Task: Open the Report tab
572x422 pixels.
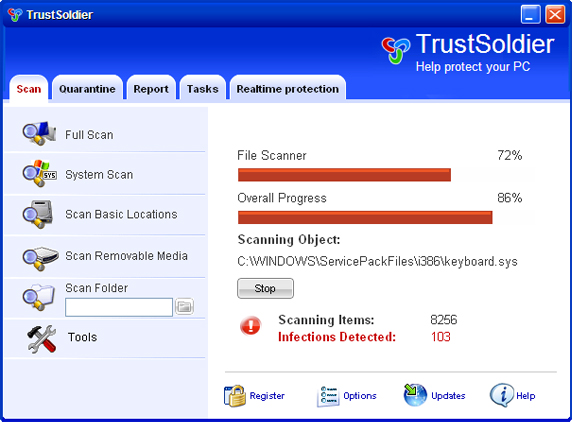Action: tap(151, 89)
